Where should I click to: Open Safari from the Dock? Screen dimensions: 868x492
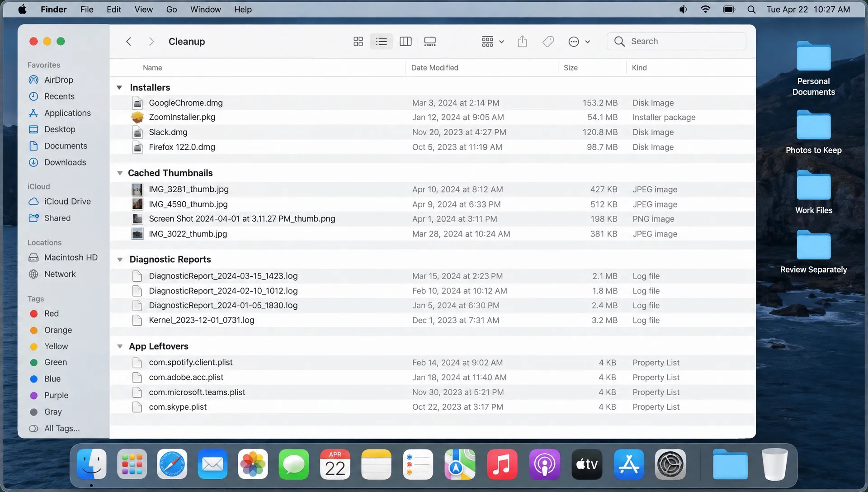[172, 464]
